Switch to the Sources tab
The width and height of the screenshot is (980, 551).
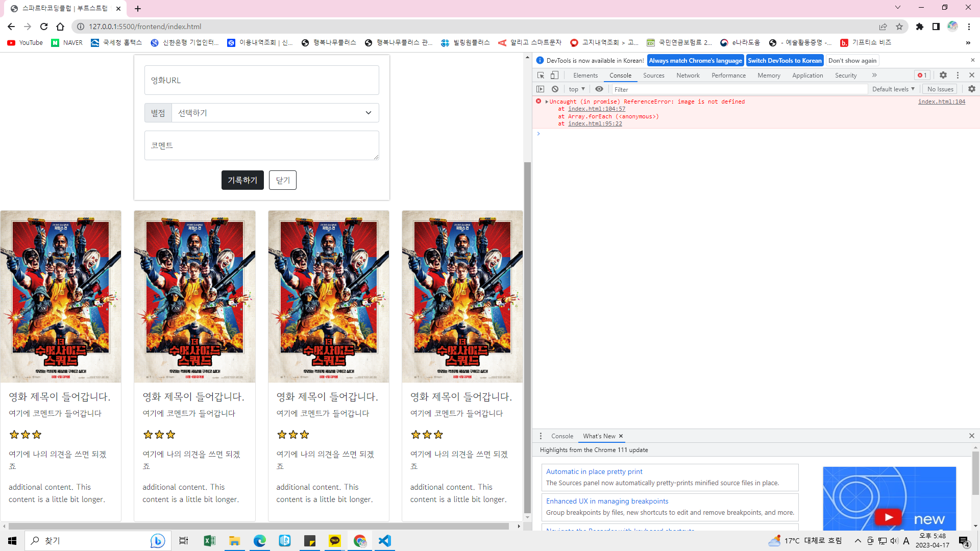click(x=654, y=76)
